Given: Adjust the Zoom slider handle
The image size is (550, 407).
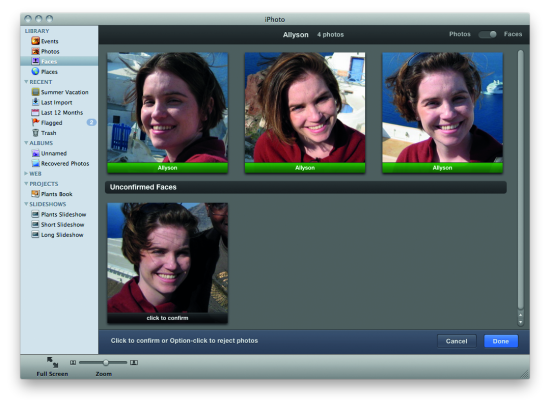Looking at the screenshot, I should [x=106, y=362].
